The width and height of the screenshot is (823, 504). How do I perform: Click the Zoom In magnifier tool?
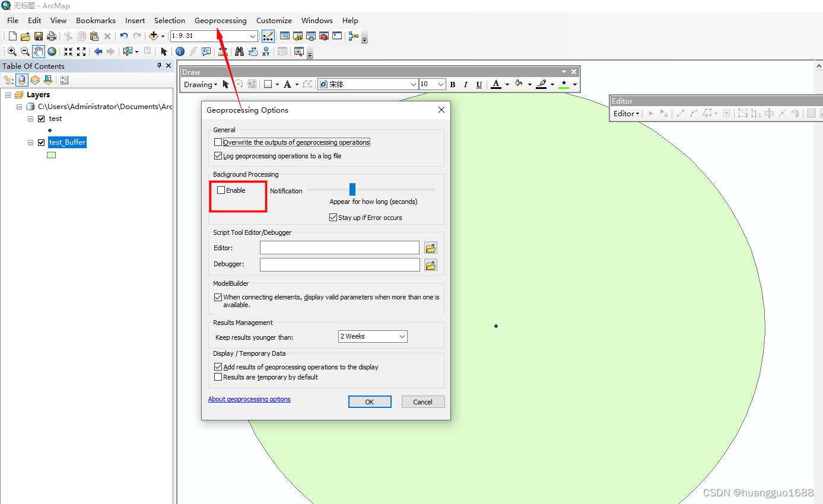tap(12, 52)
